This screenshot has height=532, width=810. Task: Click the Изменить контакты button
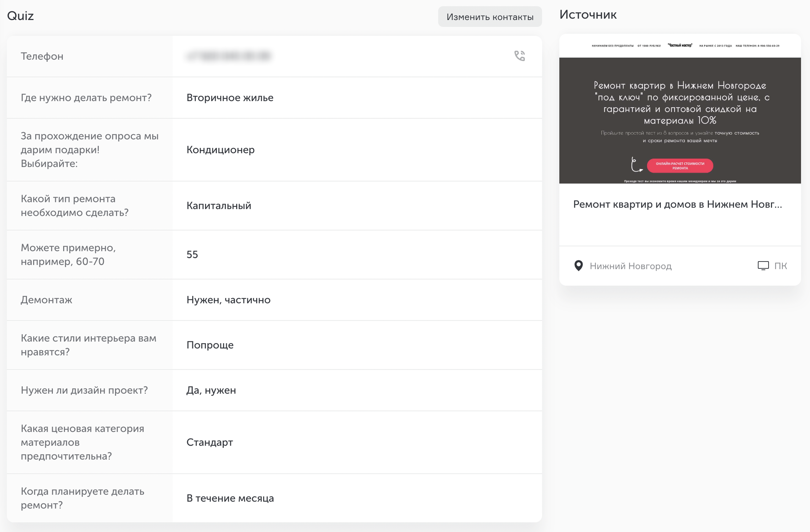(x=490, y=17)
